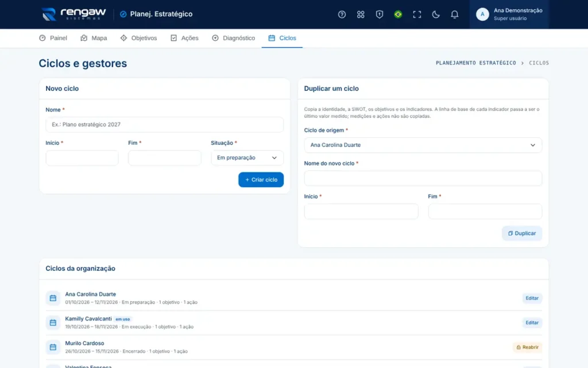This screenshot has height=368, width=588.
Task: Open the Objetivos tab
Action: pyautogui.click(x=138, y=38)
